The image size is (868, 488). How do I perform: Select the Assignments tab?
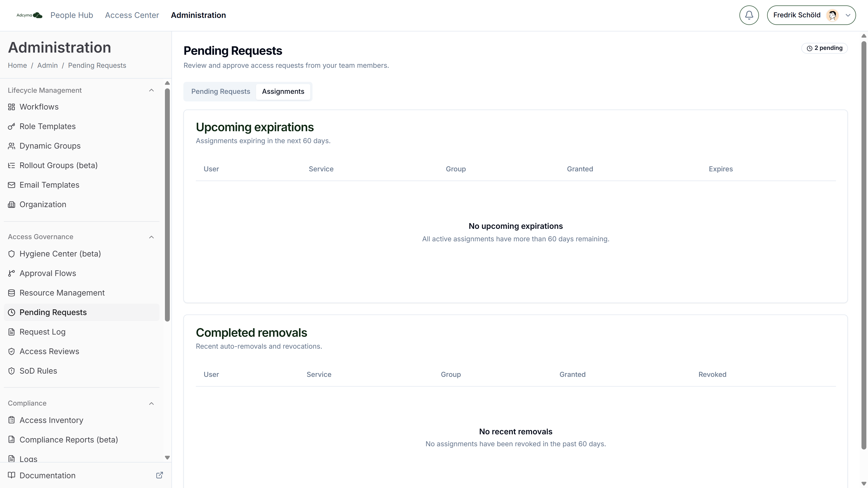click(x=283, y=92)
